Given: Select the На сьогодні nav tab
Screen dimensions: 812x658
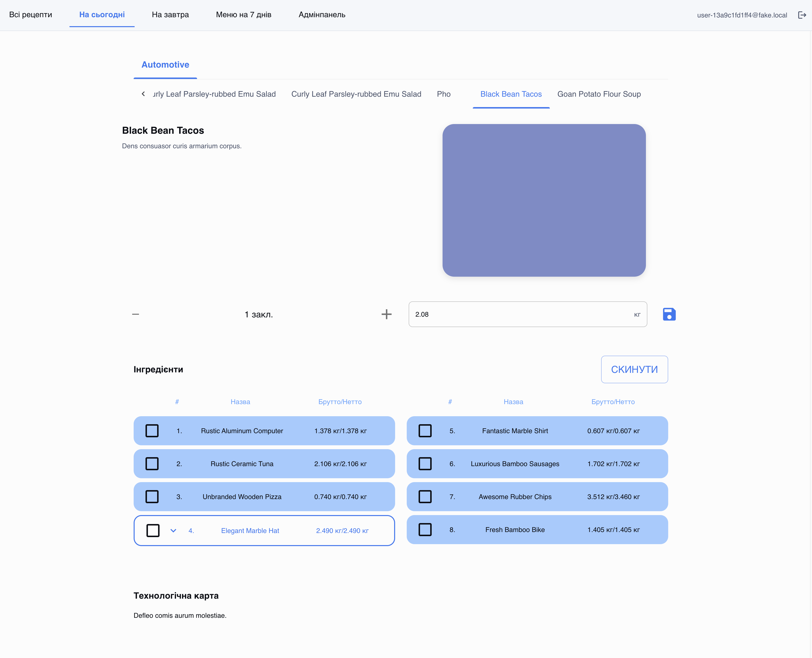Looking at the screenshot, I should click(102, 15).
